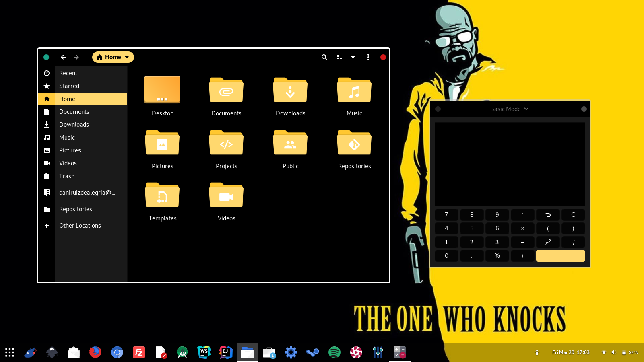Go forward in the file manager
This screenshot has height=362, width=644.
(x=76, y=57)
